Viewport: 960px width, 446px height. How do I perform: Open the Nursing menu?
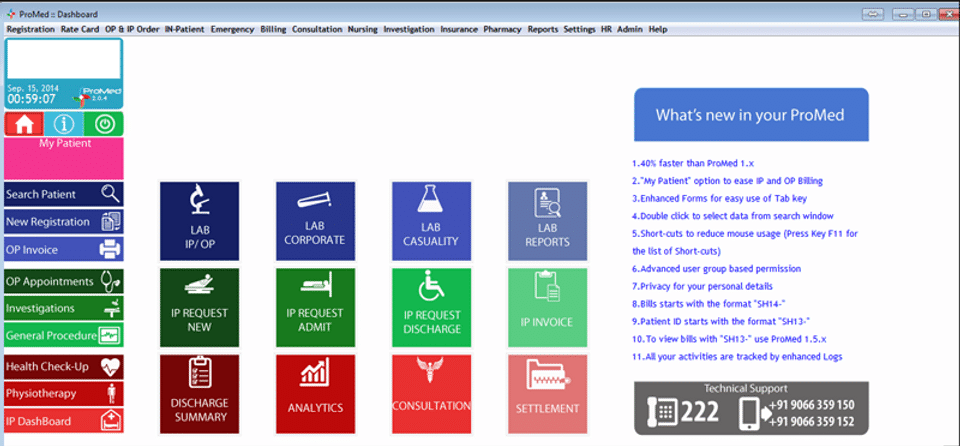[362, 29]
